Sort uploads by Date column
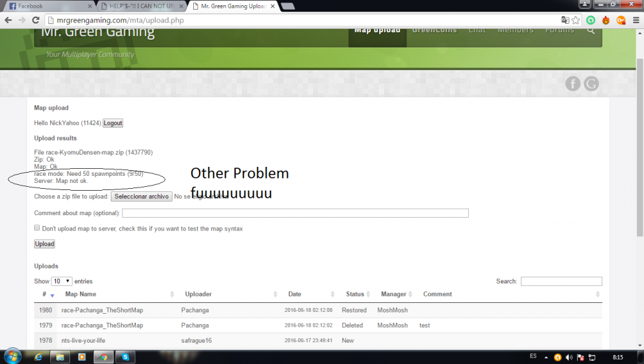This screenshot has width=644, height=364. click(x=294, y=294)
